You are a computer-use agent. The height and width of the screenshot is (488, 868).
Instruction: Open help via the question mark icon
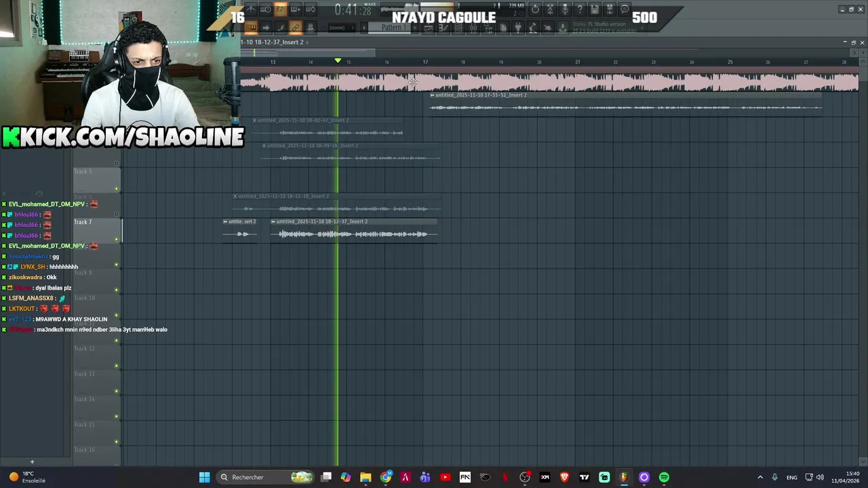580,9
